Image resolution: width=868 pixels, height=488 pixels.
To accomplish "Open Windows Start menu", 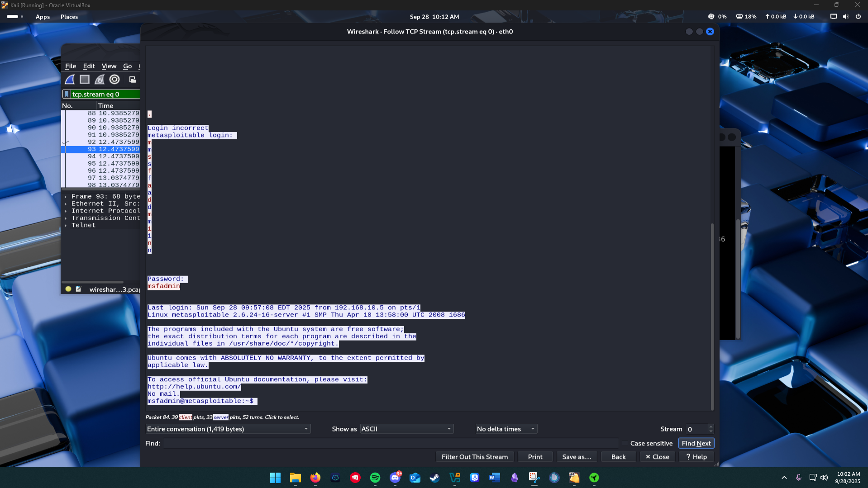I will [275, 478].
